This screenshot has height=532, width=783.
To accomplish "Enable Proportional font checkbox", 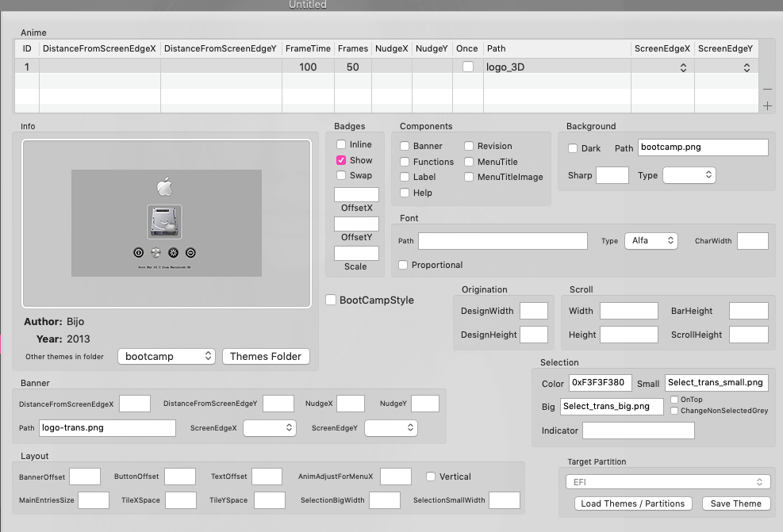I will (403, 265).
